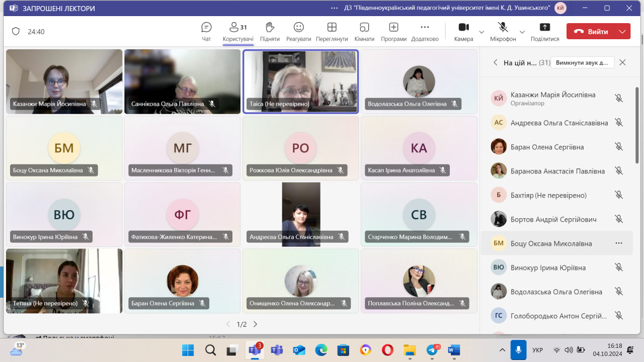Open Microsoft Edge from the taskbar
This screenshot has width=644, height=362.
pos(321,350)
